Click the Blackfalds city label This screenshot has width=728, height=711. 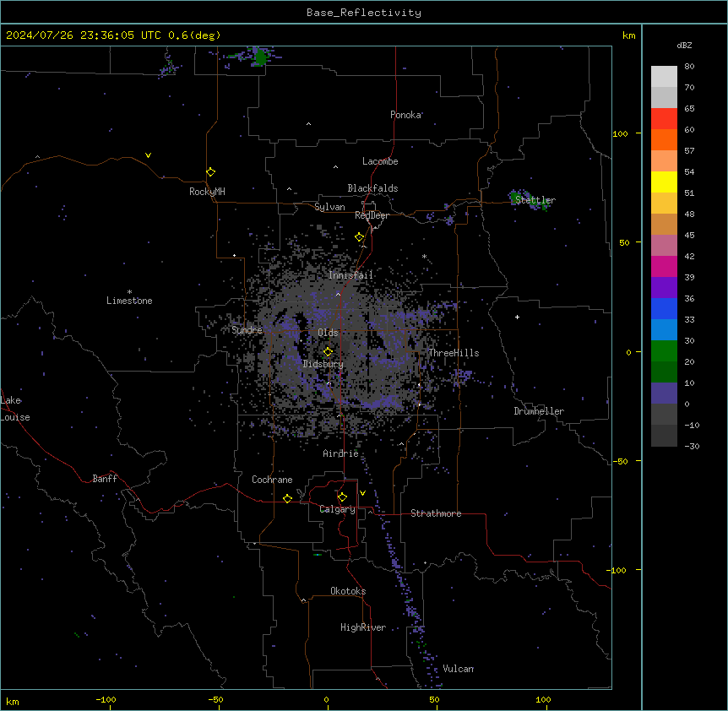click(x=372, y=188)
